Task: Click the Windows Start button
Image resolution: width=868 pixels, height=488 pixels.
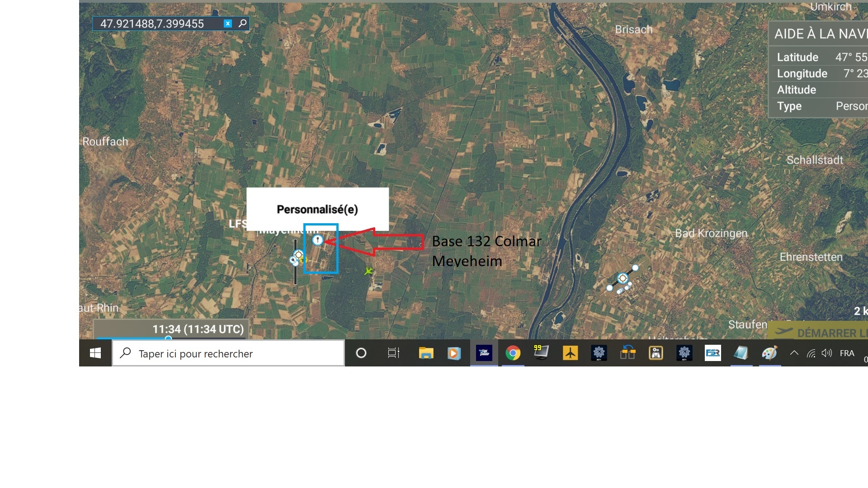Action: (95, 353)
